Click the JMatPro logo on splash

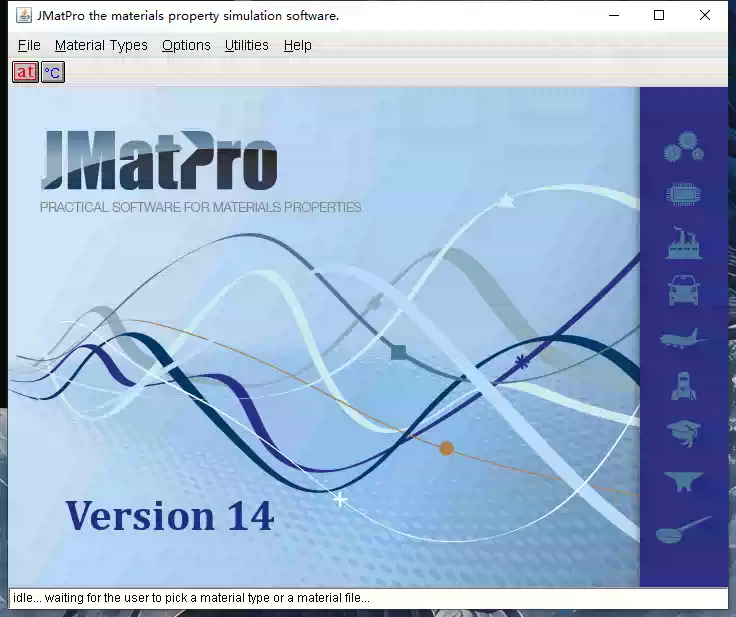click(160, 160)
